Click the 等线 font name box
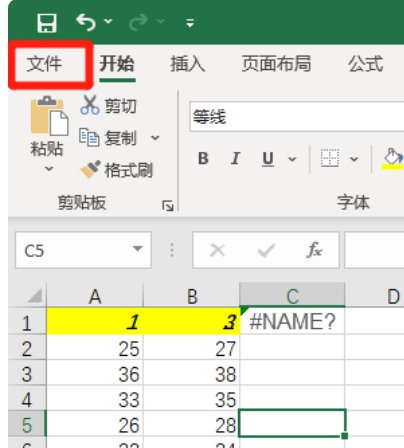Screen dimensions: 404x448 tap(297, 117)
